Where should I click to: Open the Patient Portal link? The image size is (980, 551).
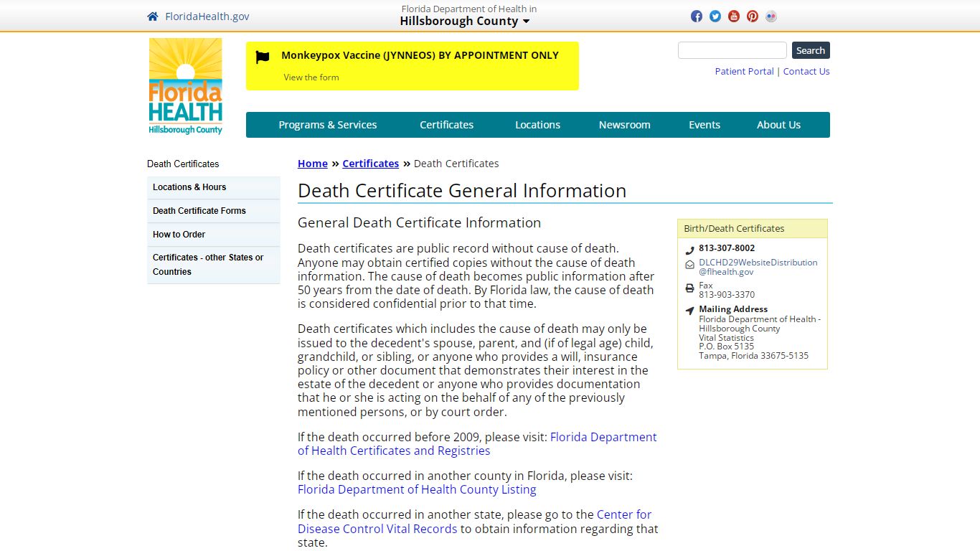pyautogui.click(x=744, y=71)
